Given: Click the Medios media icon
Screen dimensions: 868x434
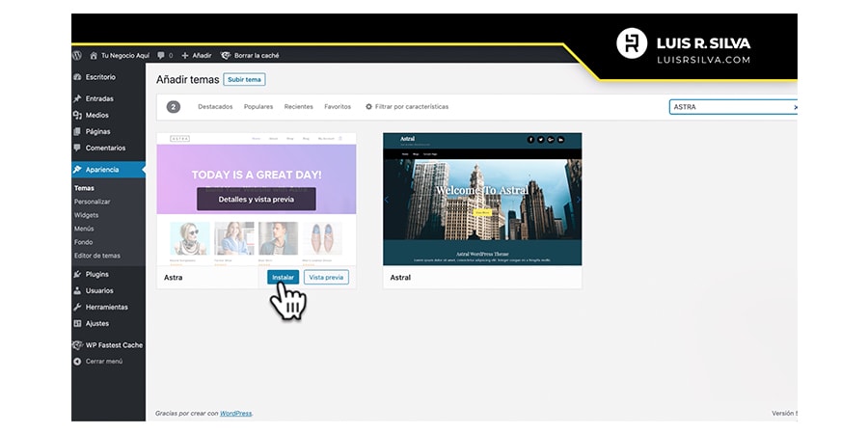Looking at the screenshot, I should (x=77, y=115).
